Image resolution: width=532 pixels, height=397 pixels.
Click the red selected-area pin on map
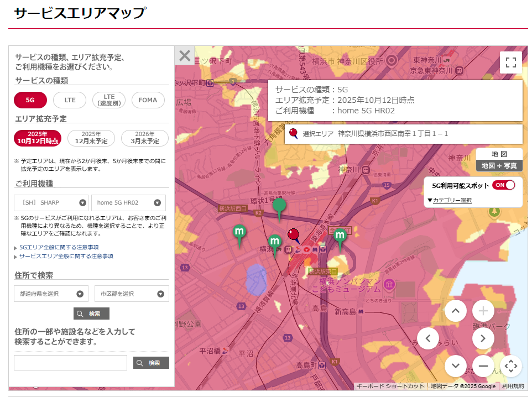(294, 235)
